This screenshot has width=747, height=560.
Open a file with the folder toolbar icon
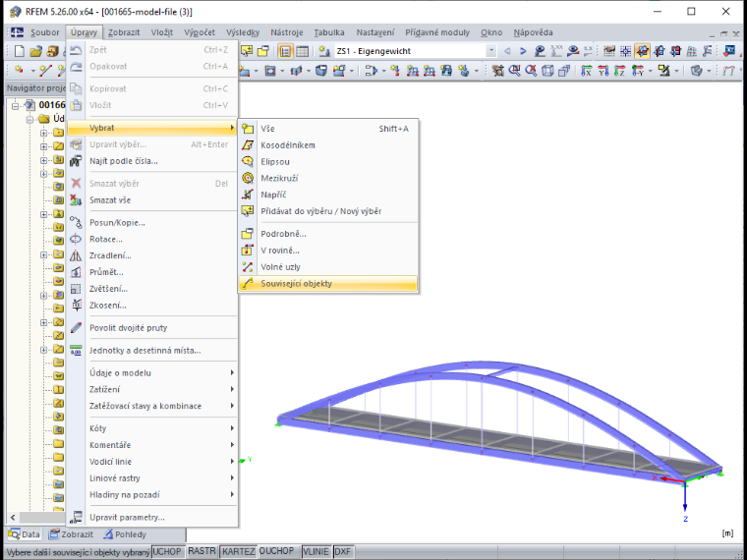(x=35, y=51)
